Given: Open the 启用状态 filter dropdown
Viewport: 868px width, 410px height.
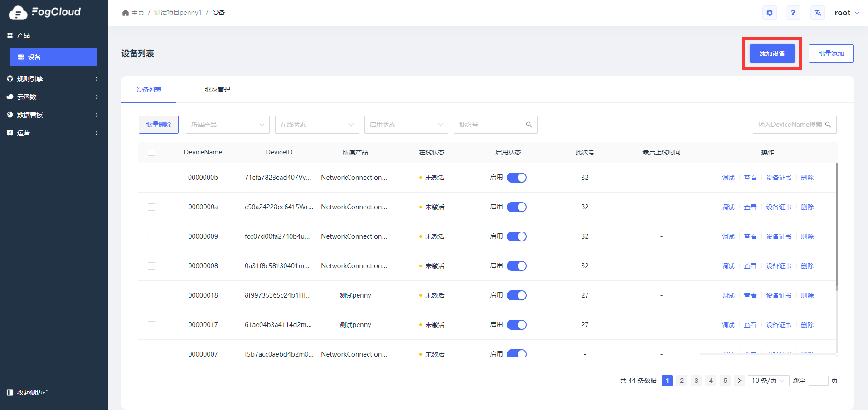Looking at the screenshot, I should 406,125.
